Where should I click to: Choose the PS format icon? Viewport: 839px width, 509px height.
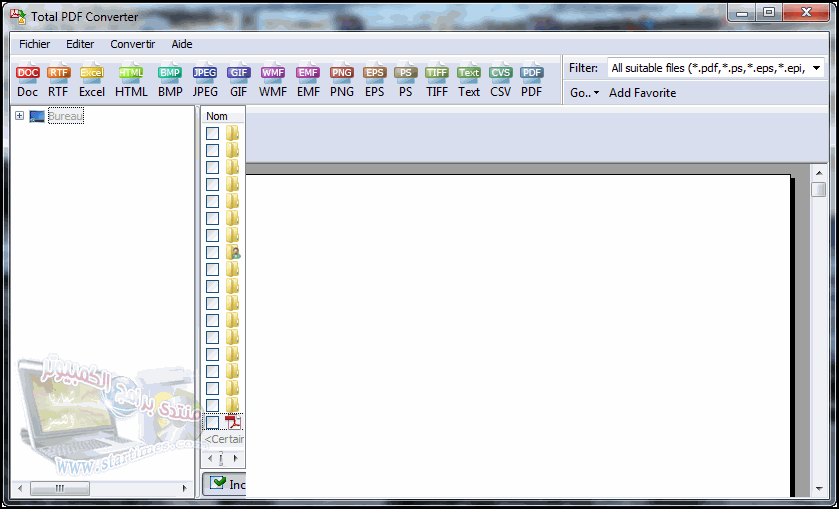(x=406, y=81)
